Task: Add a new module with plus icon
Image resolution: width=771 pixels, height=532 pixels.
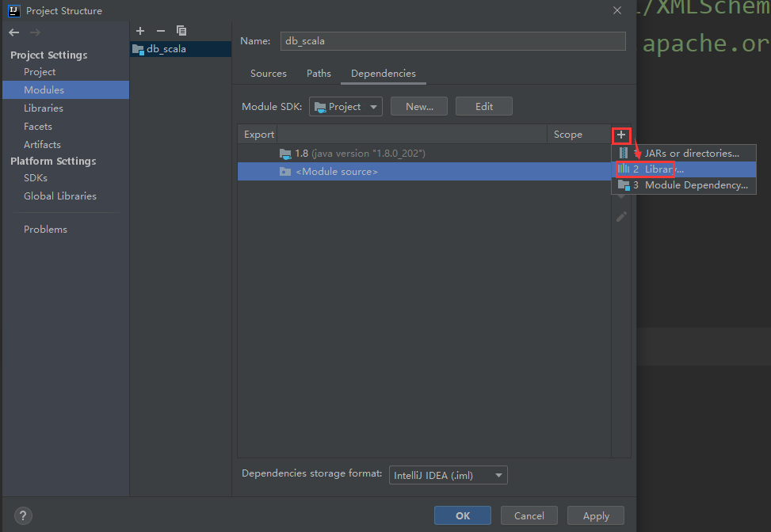Action: point(140,31)
